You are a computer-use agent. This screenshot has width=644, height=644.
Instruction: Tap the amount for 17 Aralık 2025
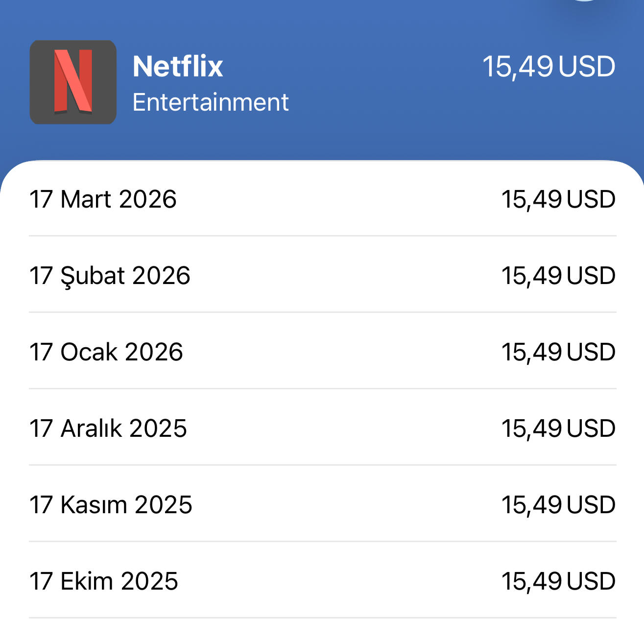558,429
